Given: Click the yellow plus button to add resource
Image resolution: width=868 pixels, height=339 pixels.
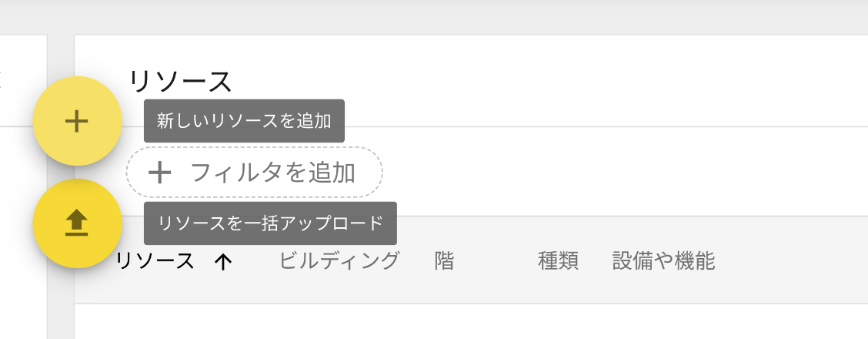Looking at the screenshot, I should tap(77, 121).
